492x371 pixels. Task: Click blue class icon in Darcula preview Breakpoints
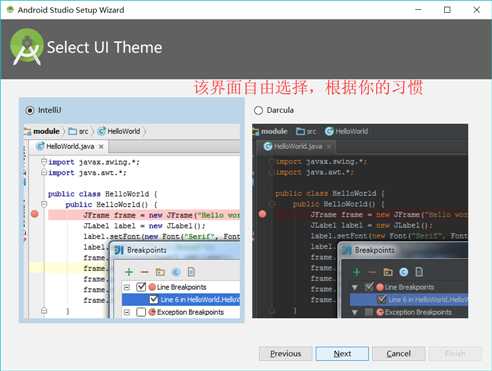(x=404, y=272)
